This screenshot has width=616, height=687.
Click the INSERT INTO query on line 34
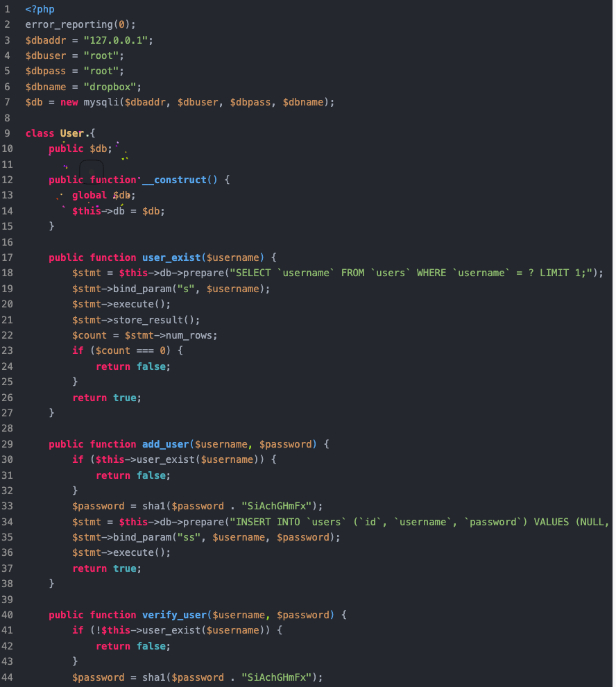pos(420,522)
